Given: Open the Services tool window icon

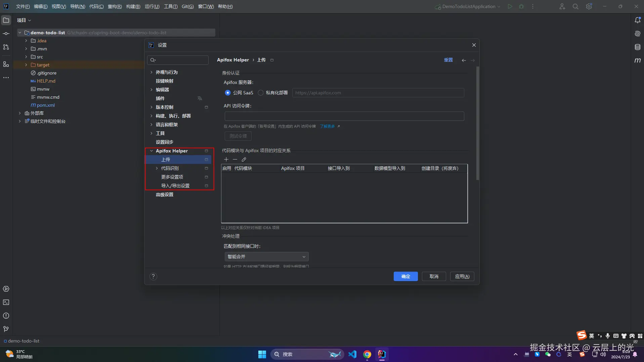Looking at the screenshot, I should [x=6, y=289].
